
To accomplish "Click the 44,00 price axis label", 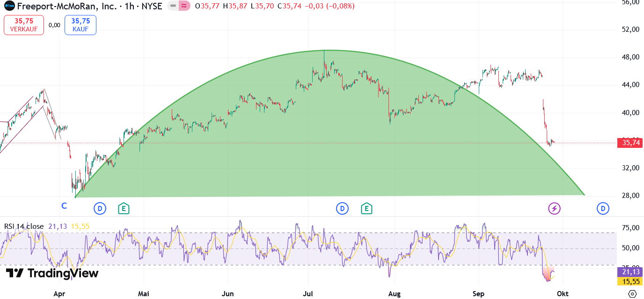I will click(629, 85).
